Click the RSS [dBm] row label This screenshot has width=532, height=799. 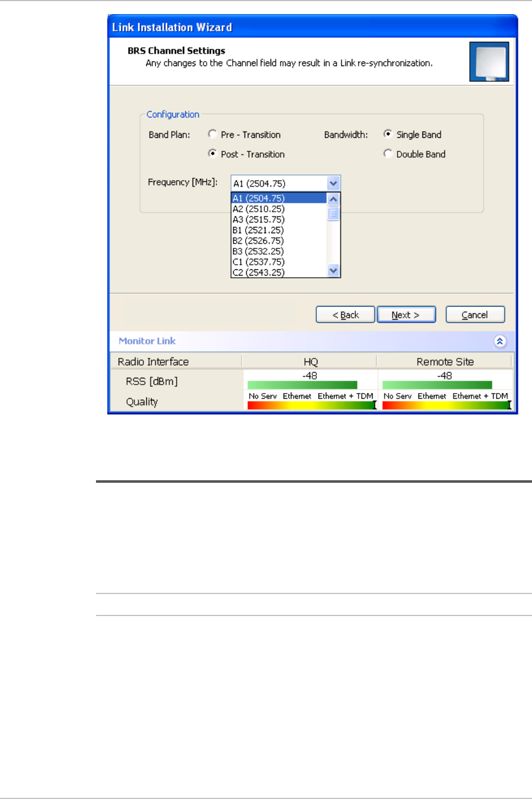151,381
